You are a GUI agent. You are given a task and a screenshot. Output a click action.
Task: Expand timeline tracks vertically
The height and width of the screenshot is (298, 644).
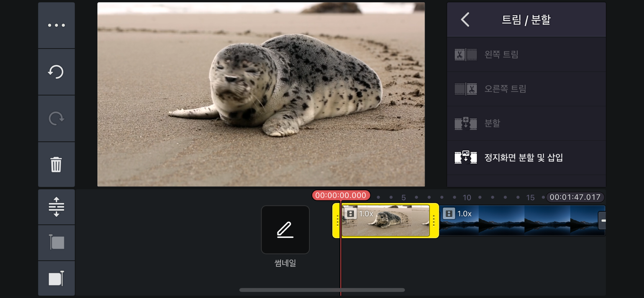click(x=56, y=207)
